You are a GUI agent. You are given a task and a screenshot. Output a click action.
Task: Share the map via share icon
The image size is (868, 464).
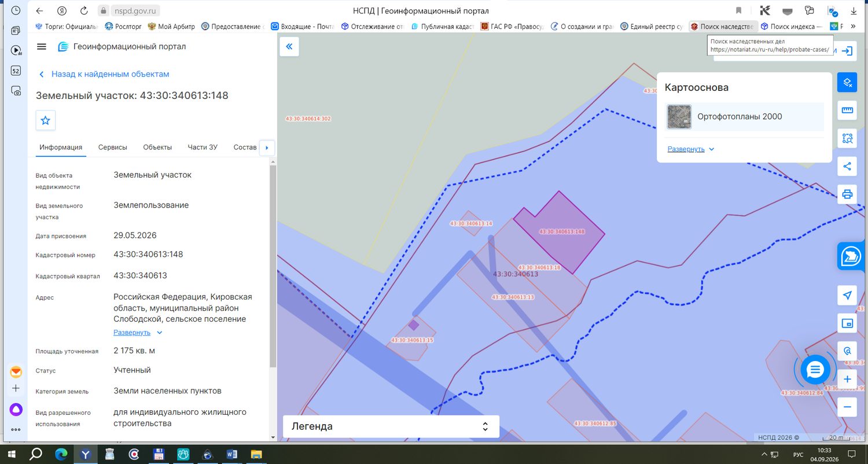[x=847, y=167]
